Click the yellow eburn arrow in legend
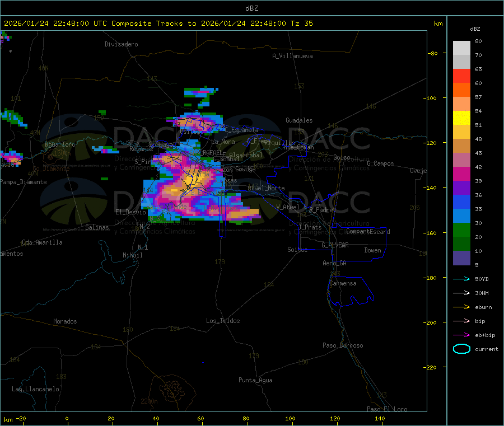 461,307
